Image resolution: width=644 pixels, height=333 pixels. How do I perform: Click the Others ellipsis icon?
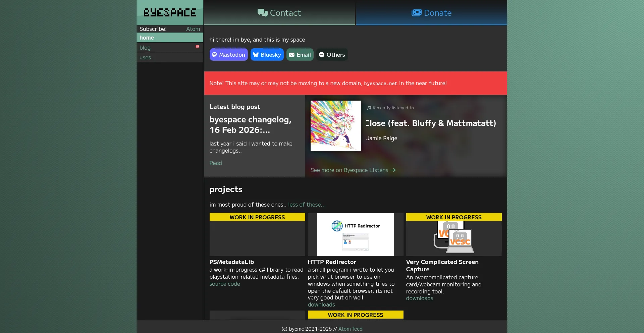point(322,55)
